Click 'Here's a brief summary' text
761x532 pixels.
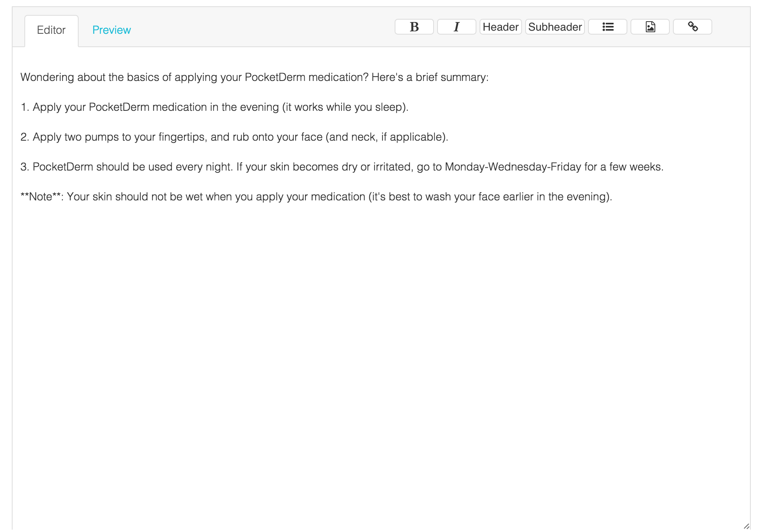[429, 77]
